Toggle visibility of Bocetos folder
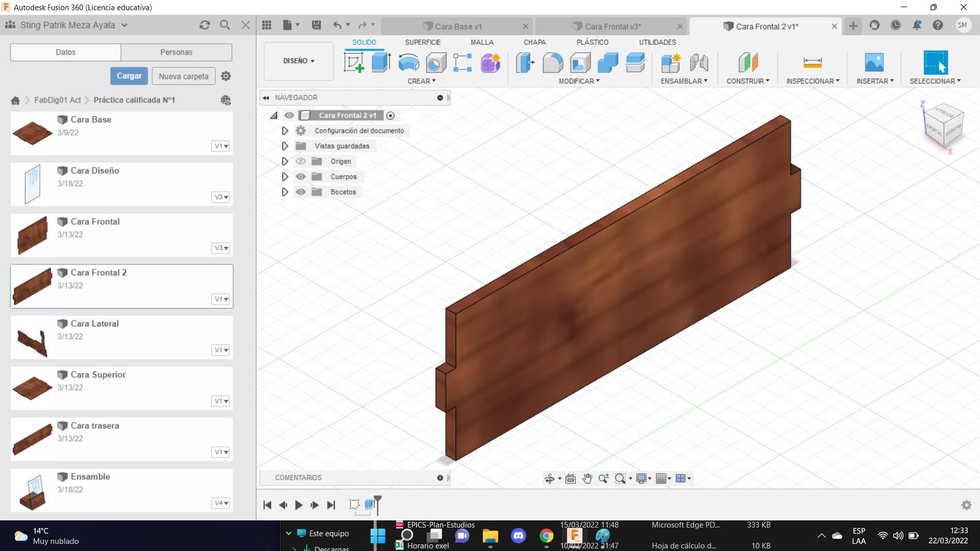 click(x=301, y=192)
